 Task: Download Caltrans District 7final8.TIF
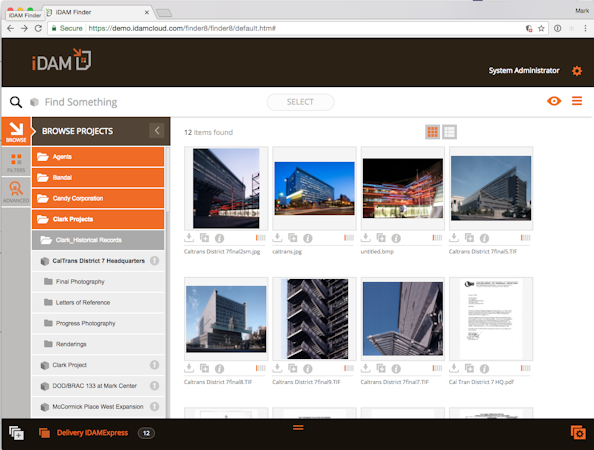coord(189,368)
